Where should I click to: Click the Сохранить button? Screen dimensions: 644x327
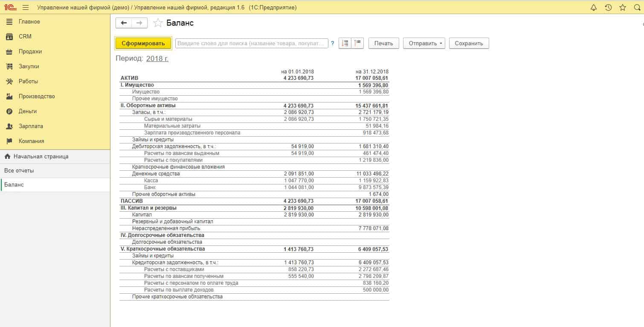469,43
